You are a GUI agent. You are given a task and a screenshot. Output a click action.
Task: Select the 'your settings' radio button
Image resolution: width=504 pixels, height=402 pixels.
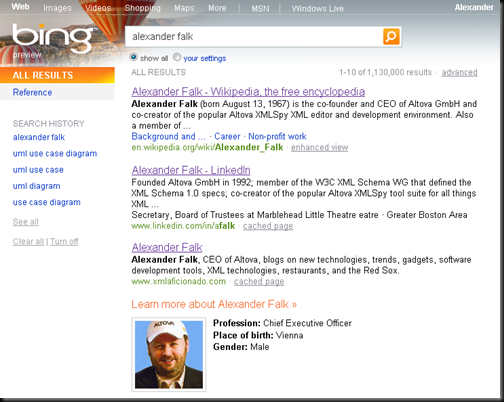pos(177,57)
